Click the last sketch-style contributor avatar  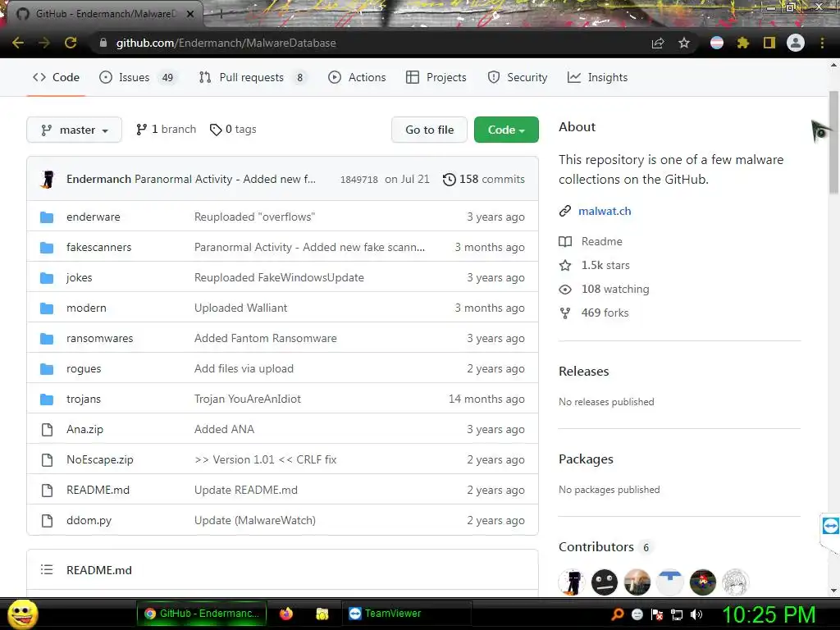[x=736, y=582]
